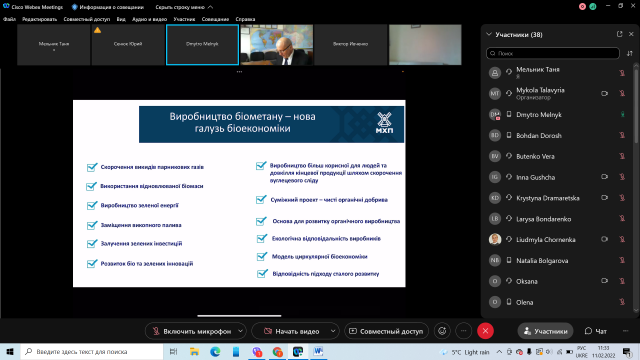The height and width of the screenshot is (360, 640).
Task: Click the muted mic icon beside Bohdan Dorosh
Action: (x=622, y=135)
